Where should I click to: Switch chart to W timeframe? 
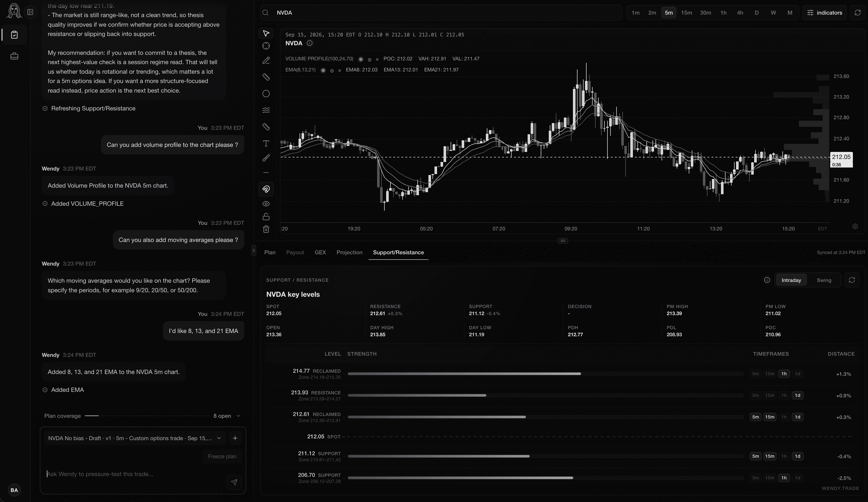tap(773, 13)
